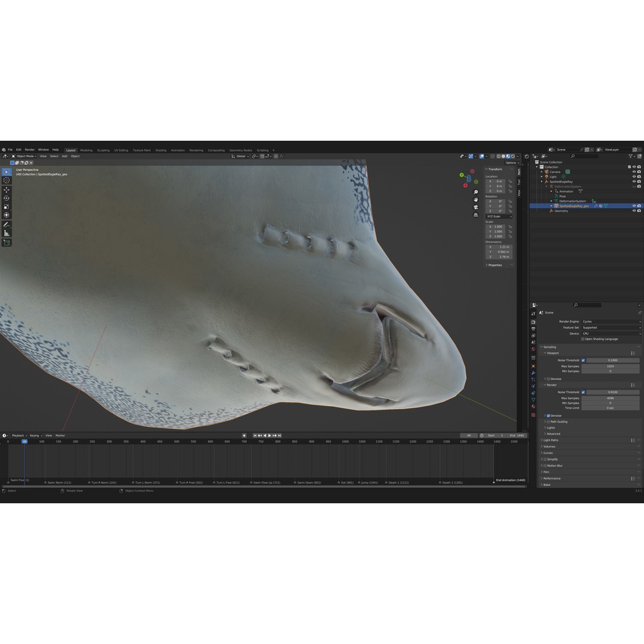The height and width of the screenshot is (644, 644).
Task: Click the play animation button
Action: [270, 436]
